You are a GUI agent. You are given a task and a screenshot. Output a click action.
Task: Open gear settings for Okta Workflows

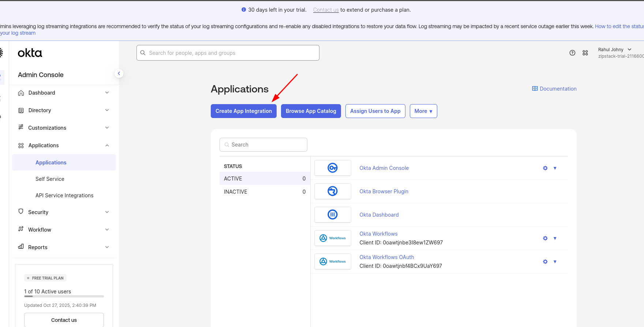(x=545, y=238)
